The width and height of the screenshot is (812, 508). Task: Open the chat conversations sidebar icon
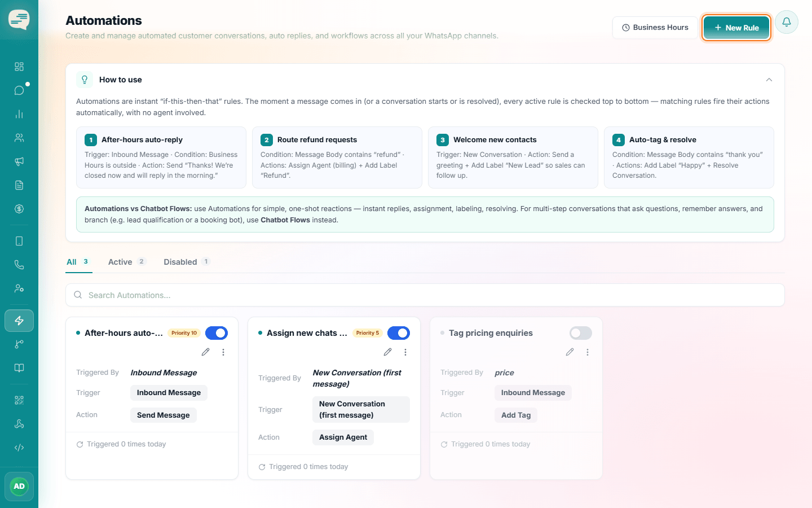19,90
